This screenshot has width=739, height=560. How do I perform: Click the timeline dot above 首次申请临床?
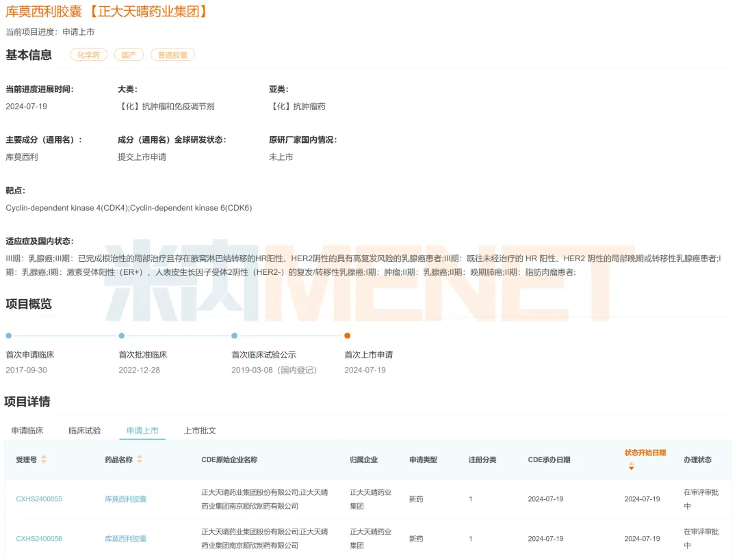[9, 336]
